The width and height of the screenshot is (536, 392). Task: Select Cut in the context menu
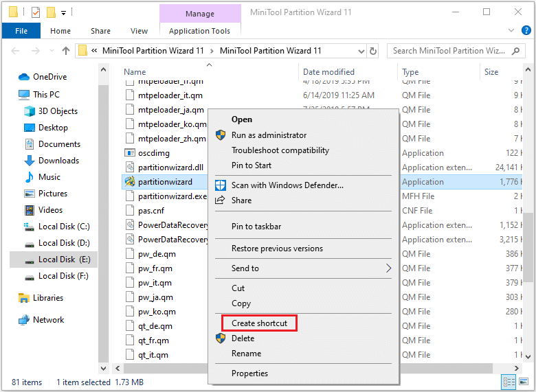[238, 288]
